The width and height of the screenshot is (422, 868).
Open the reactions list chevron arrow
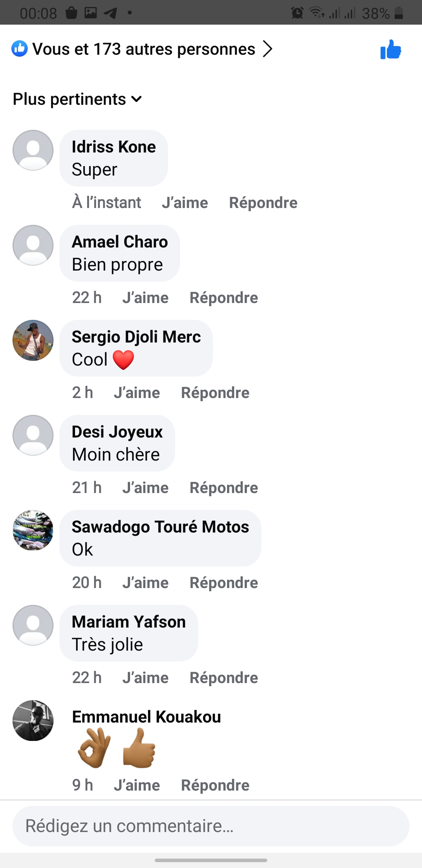click(x=268, y=49)
